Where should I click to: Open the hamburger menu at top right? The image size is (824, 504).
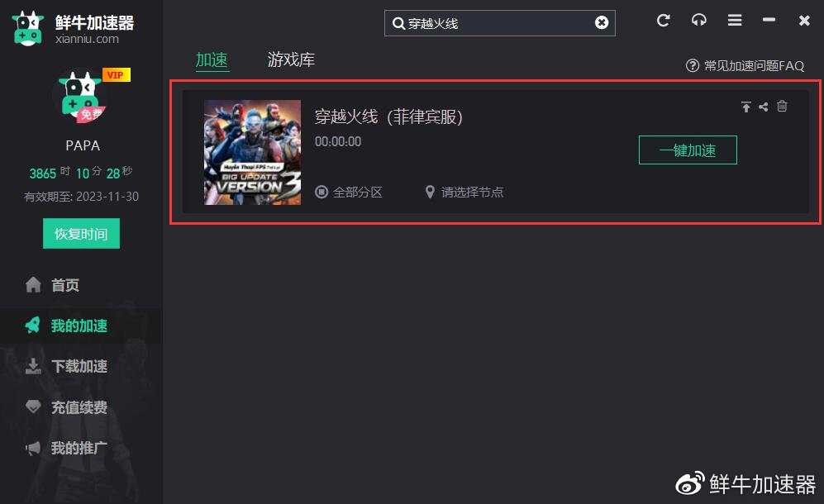(734, 21)
